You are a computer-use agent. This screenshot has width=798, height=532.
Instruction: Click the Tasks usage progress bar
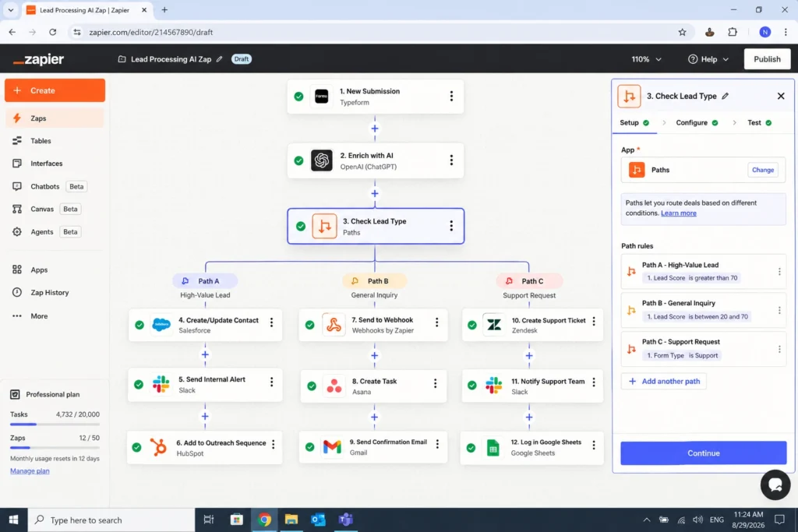pos(55,425)
